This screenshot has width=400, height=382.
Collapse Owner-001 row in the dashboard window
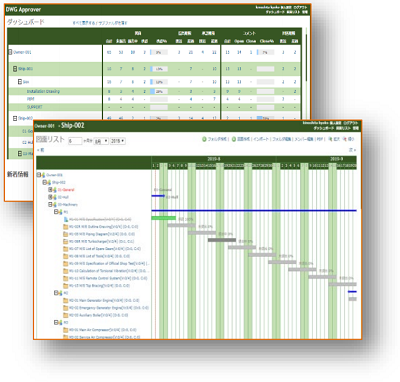click(10, 52)
